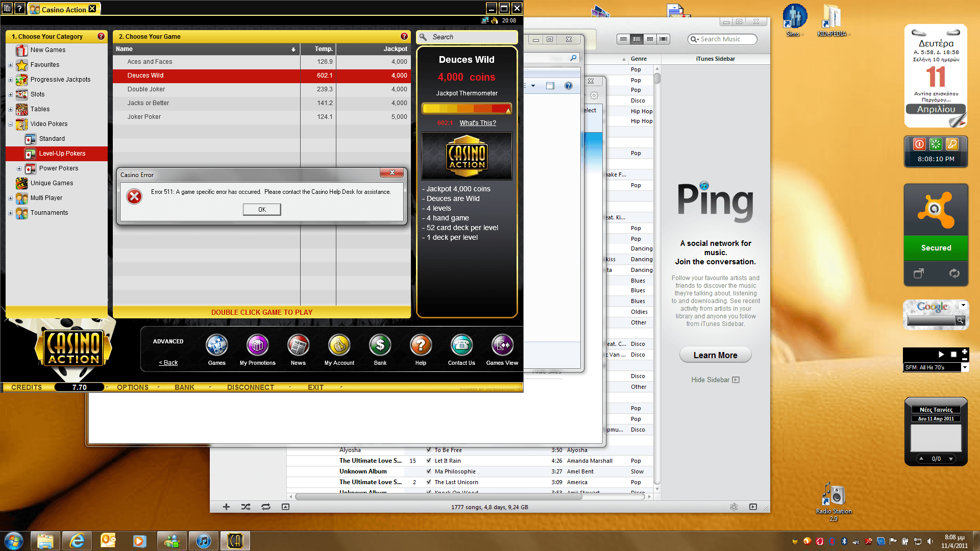Close the Casino Action tab
The image size is (980, 551).
(x=92, y=9)
